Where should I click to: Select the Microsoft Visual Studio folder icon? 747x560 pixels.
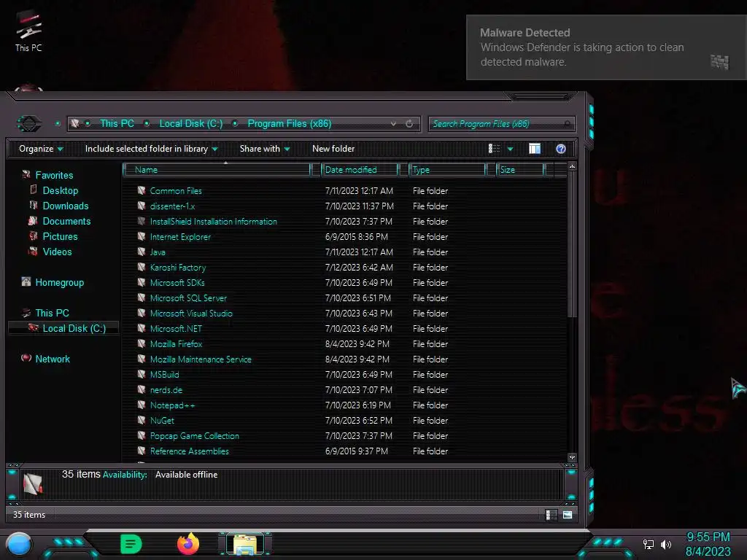[x=141, y=313]
